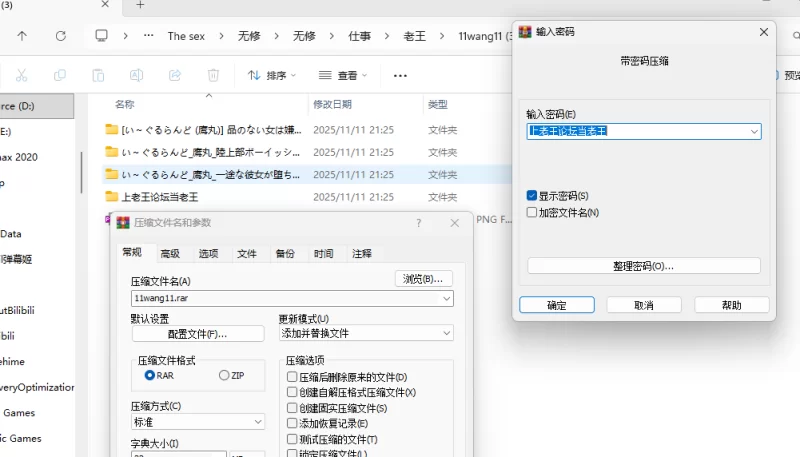Open 查看 view dropdown
Screen dimensions: 800x457
click(342, 75)
